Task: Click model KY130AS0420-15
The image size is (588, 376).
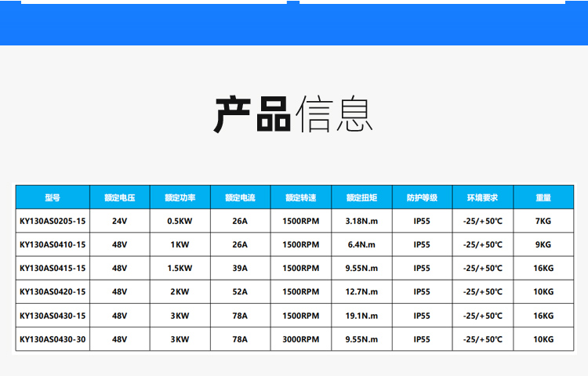Action: pyautogui.click(x=53, y=292)
